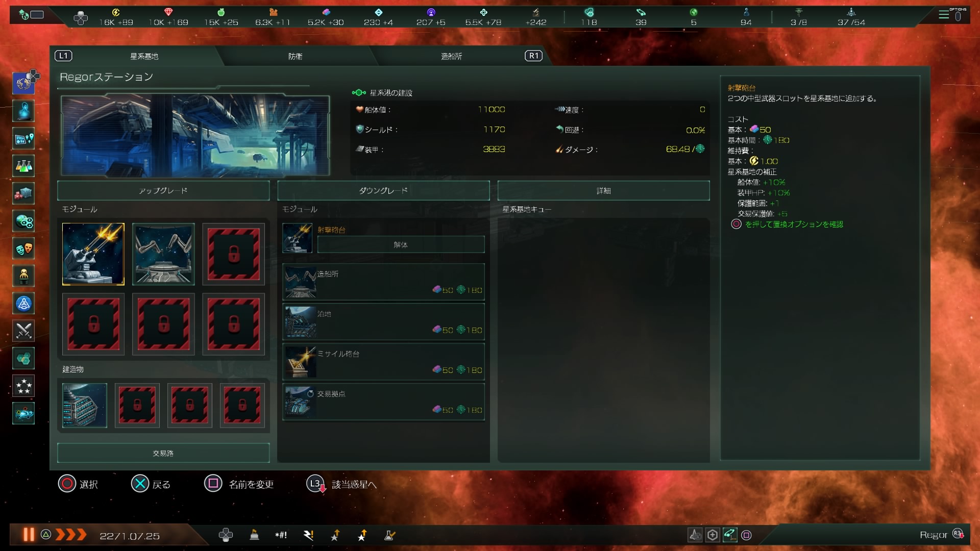Open the contacts hologram sidebar icon
Image resolution: width=980 pixels, height=551 pixels.
click(x=23, y=111)
